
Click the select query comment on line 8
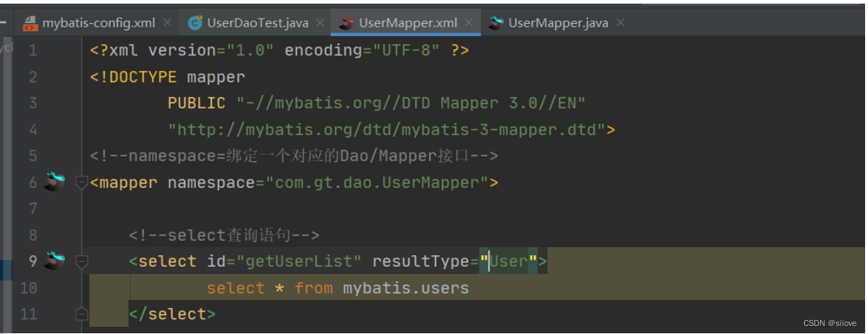coord(224,235)
